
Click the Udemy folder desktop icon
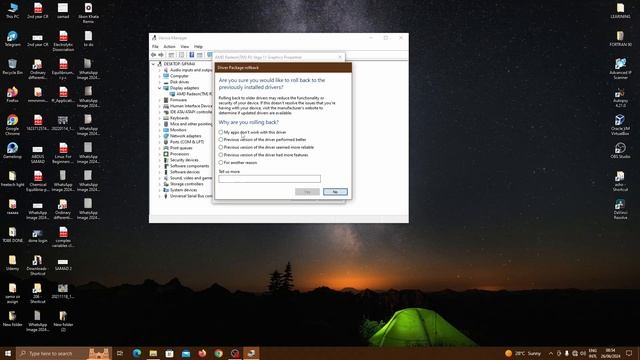click(12, 263)
